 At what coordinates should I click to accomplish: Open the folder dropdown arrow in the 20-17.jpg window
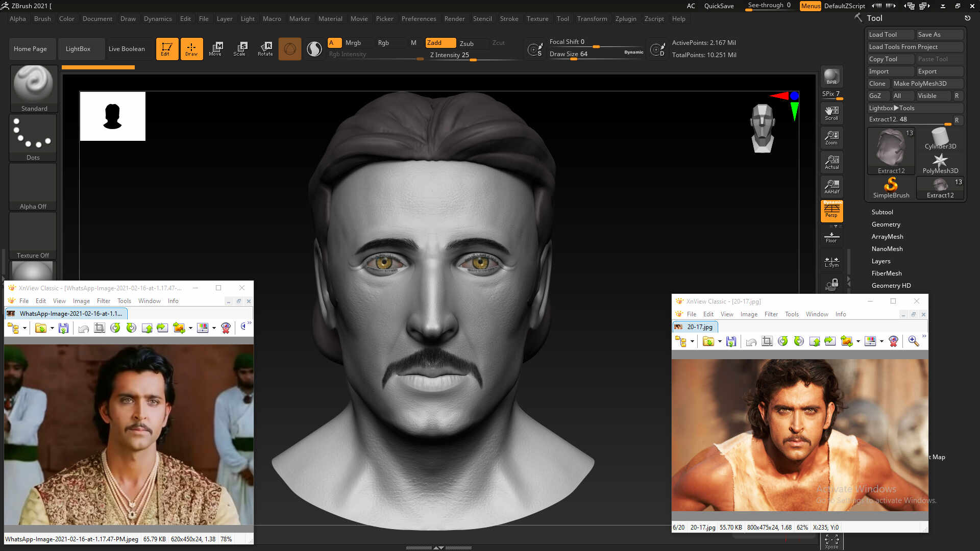point(720,341)
